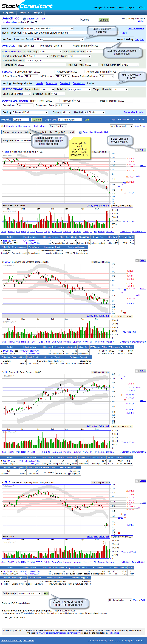This screenshot has width=147, height=644.
Task: Click the SPLS volume chart
Action: (56, 550)
